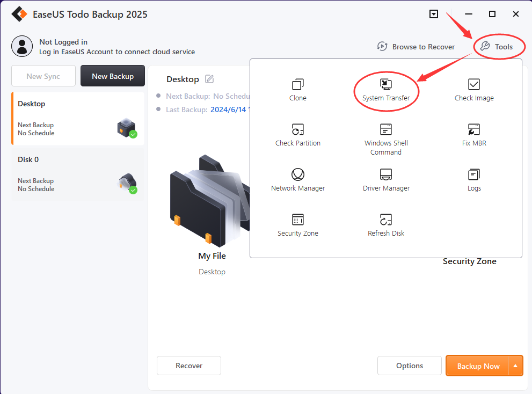
Task: Open the title bar dropdown menu
Action: (x=434, y=14)
